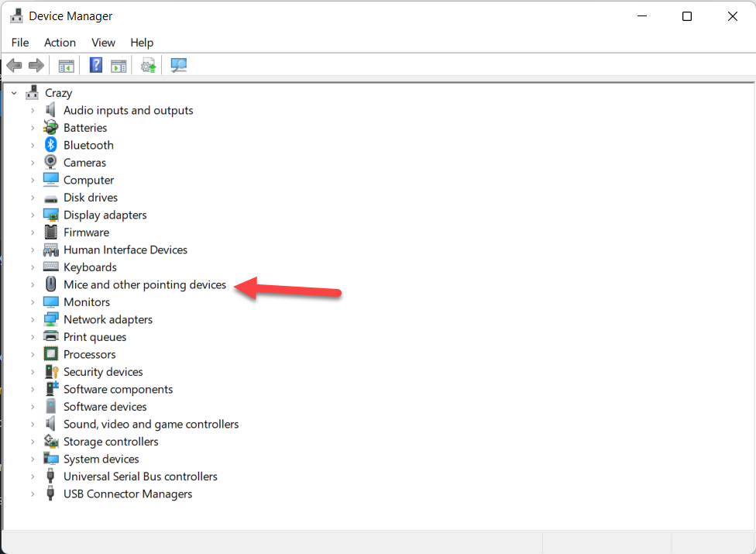Image resolution: width=756 pixels, height=554 pixels.
Task: Collapse the Crazy computer root node
Action: pyautogui.click(x=14, y=93)
